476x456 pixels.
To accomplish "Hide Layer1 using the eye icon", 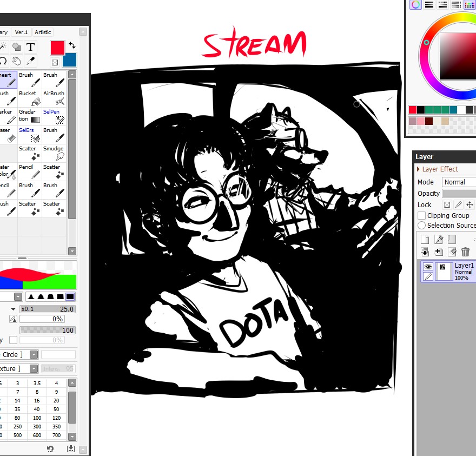I will point(428,267).
